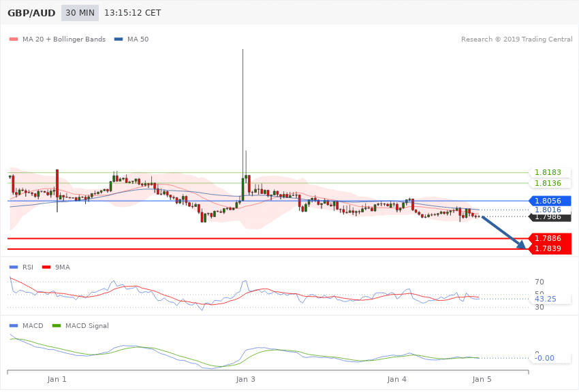Screen dimensions: 579x392
Task: Click Research © 2019 Trading Central credit
Action: tap(516, 39)
